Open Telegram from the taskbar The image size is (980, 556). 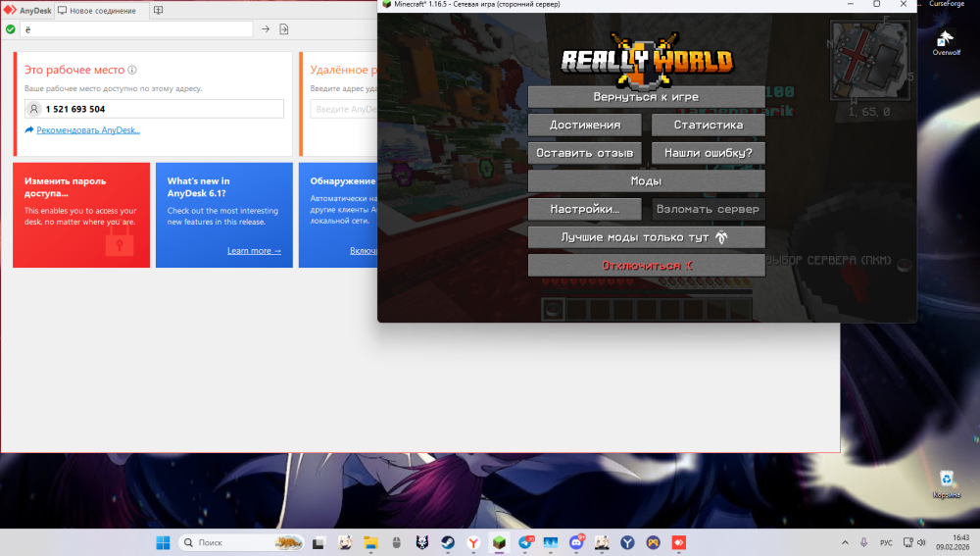[525, 543]
